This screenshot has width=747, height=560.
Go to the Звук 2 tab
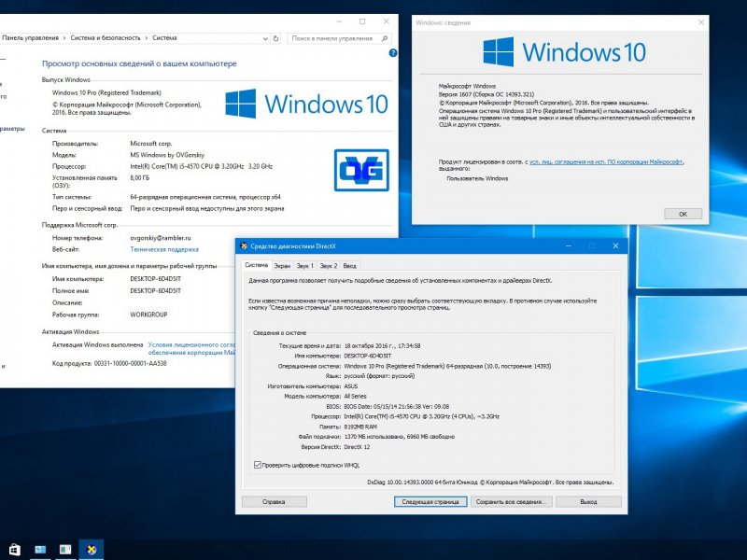(329, 266)
